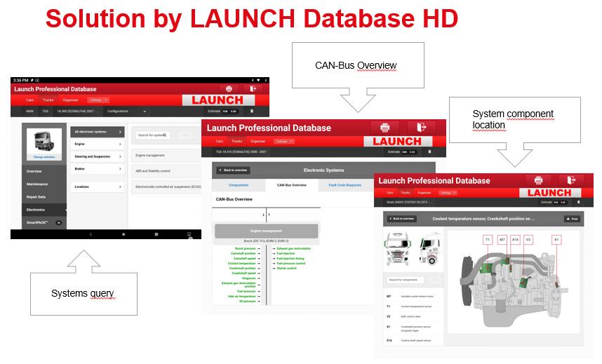Image resolution: width=602 pixels, height=364 pixels.
Task: Switch to Fault Code Diagnosis tab
Action: 345,185
